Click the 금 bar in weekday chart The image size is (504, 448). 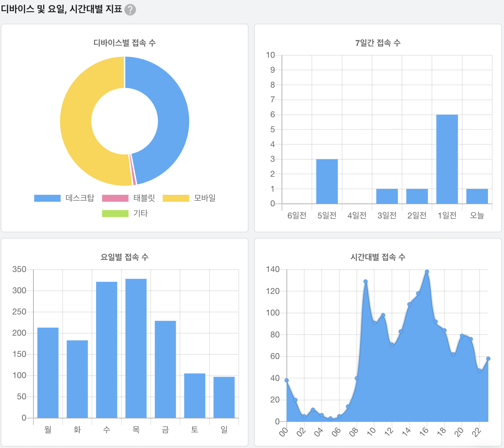165,369
